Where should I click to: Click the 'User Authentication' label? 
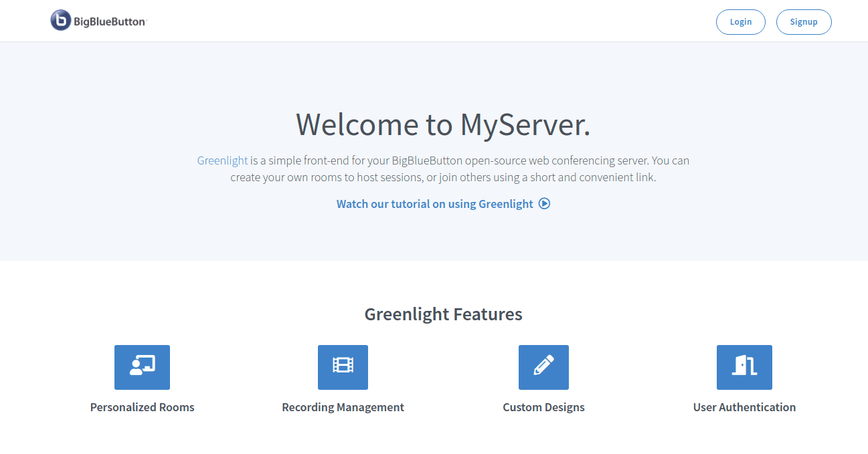coord(744,407)
